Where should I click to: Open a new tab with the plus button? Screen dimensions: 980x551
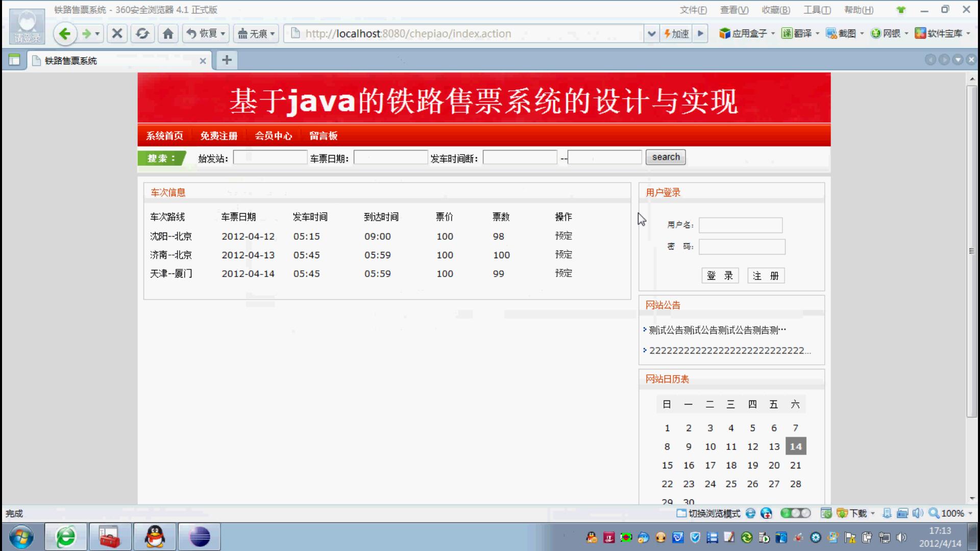pos(227,60)
